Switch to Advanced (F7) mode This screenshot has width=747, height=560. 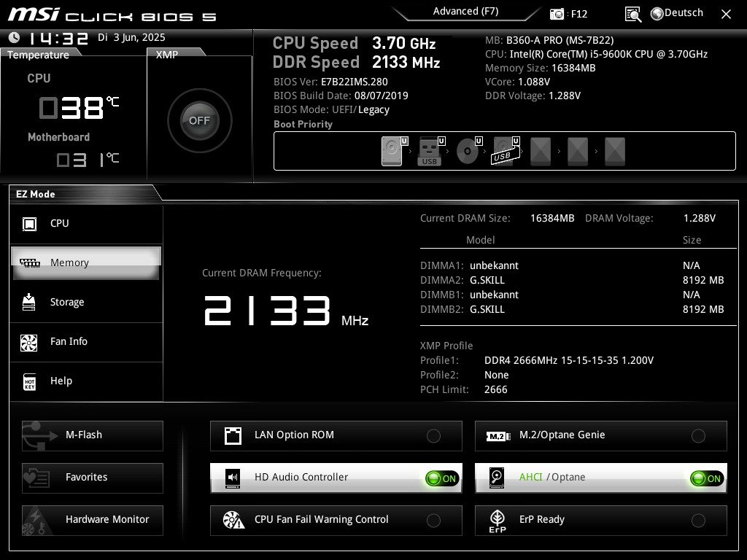point(465,12)
